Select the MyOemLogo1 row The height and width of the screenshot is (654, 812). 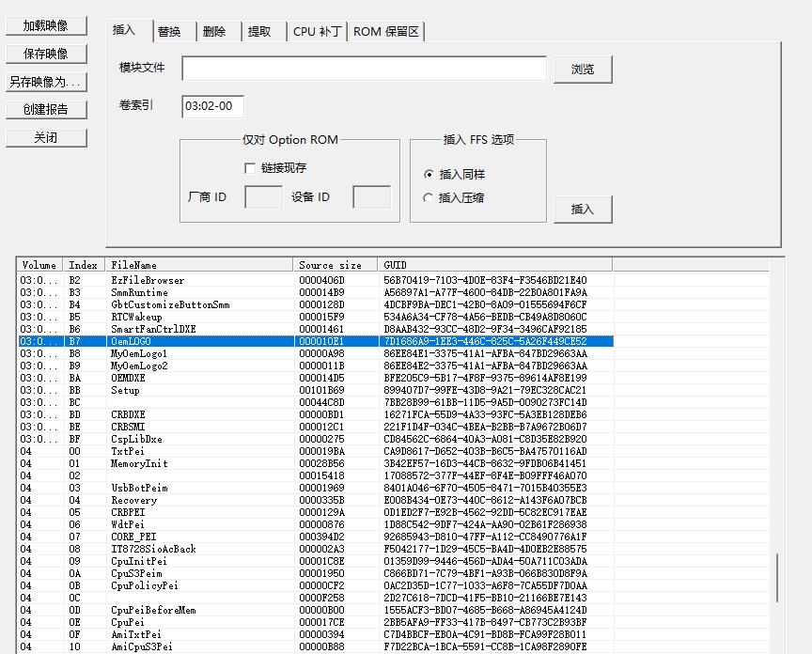tap(316, 353)
